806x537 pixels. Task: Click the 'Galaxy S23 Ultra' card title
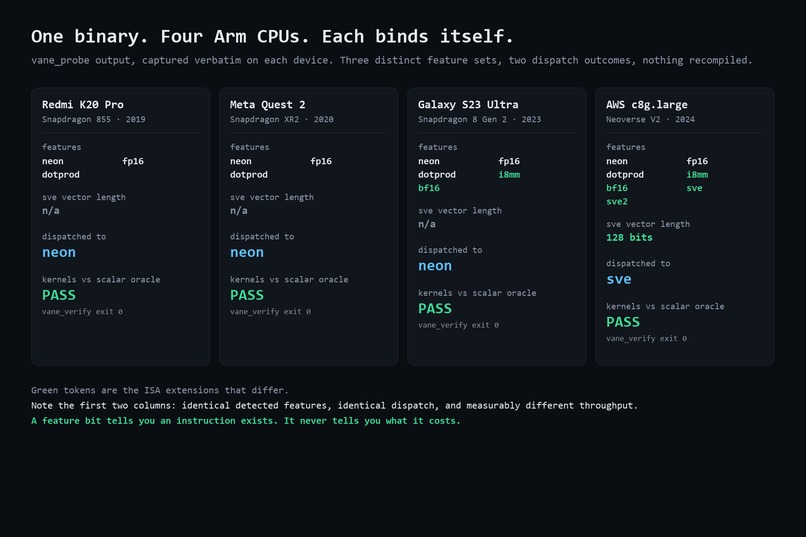pyautogui.click(x=468, y=104)
